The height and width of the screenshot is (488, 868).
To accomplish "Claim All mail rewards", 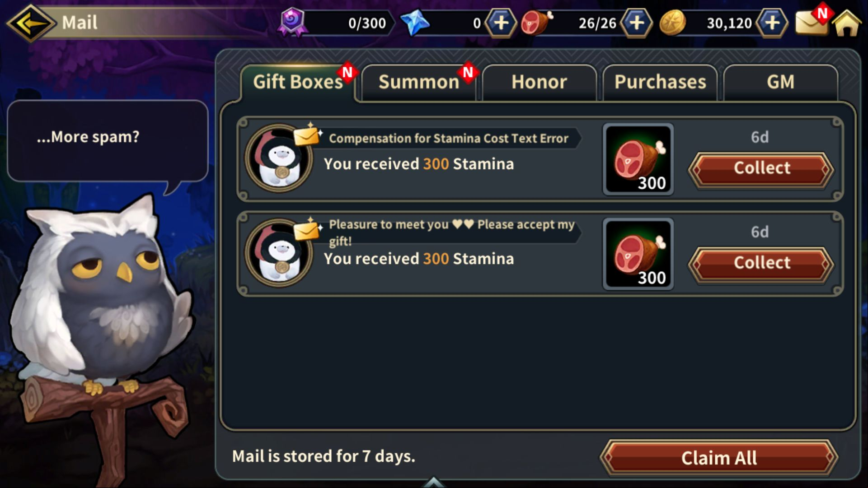I will pos(719,458).
